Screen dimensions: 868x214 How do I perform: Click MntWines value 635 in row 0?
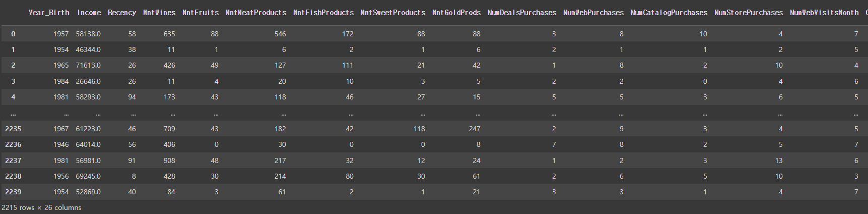(169, 34)
